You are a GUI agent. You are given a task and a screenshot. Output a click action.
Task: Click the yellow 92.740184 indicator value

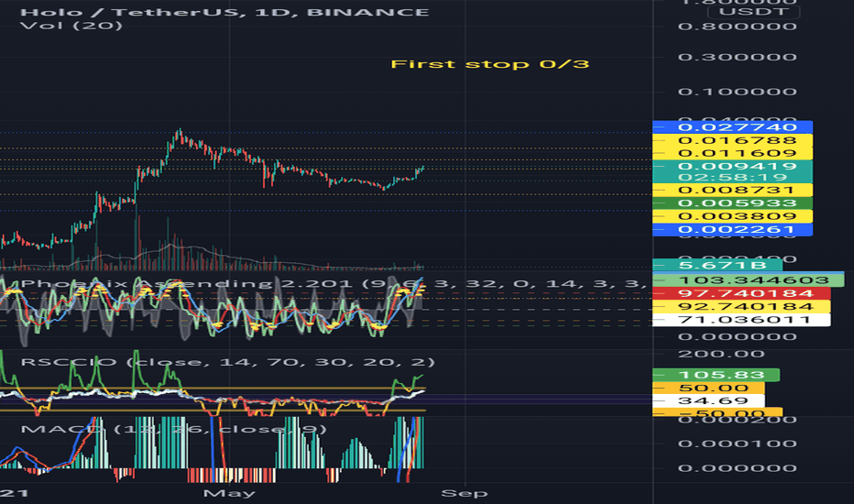click(741, 306)
